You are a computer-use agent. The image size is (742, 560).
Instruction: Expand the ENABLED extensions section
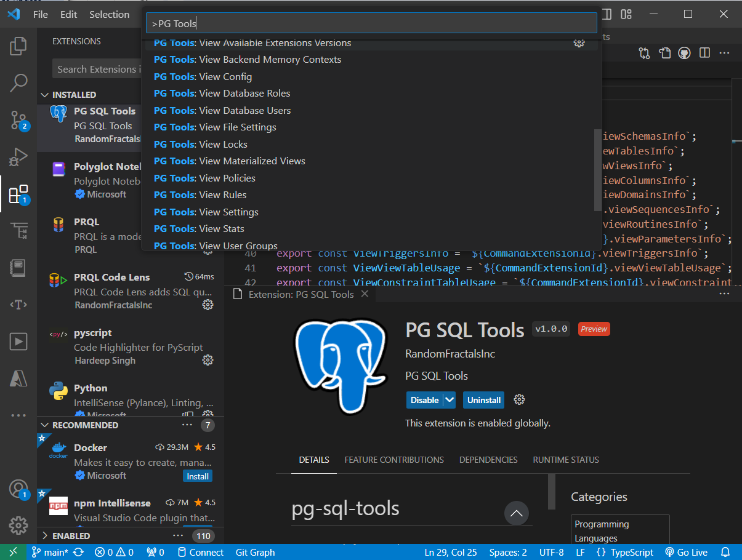click(44, 536)
